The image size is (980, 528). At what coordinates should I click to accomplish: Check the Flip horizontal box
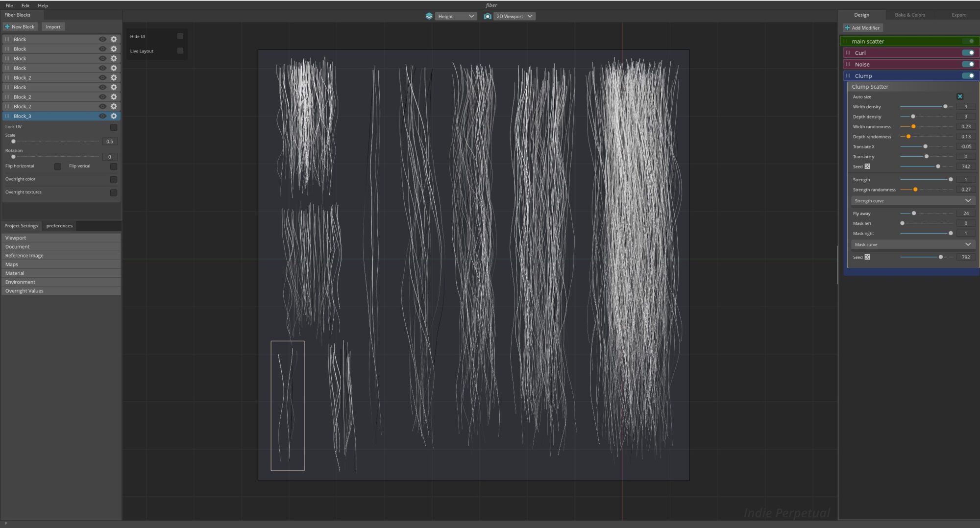coord(58,167)
